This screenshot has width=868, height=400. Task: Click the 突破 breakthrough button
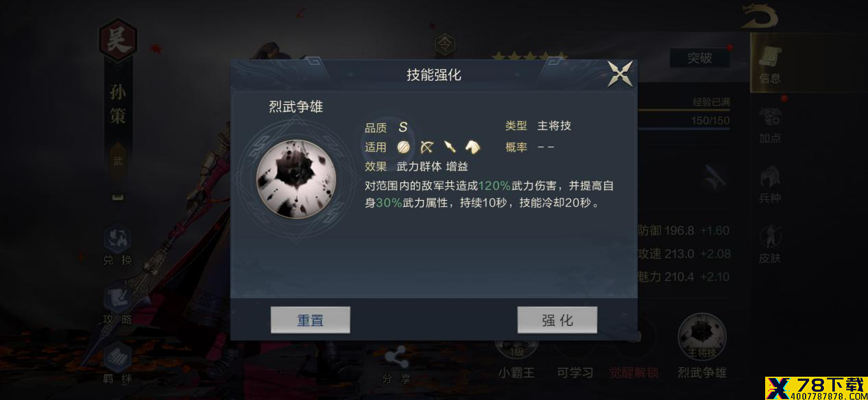point(699,58)
